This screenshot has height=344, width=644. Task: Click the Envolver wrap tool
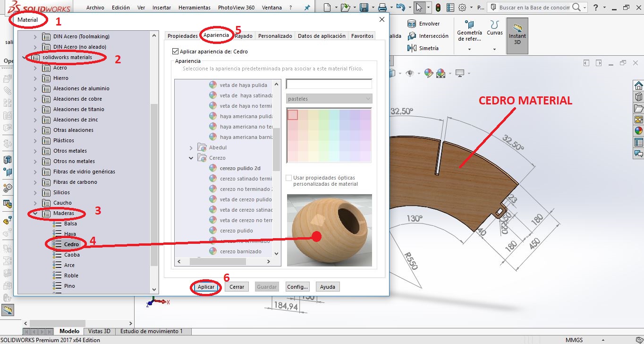coord(424,24)
